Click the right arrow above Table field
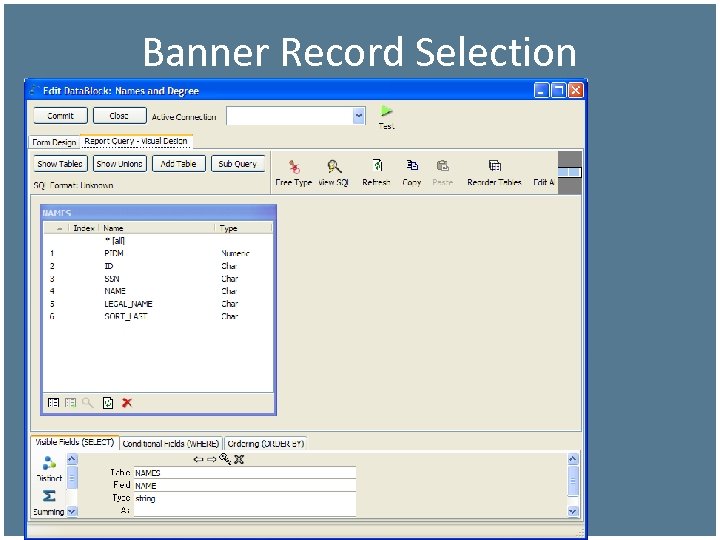This screenshot has width=720, height=540. click(x=211, y=459)
